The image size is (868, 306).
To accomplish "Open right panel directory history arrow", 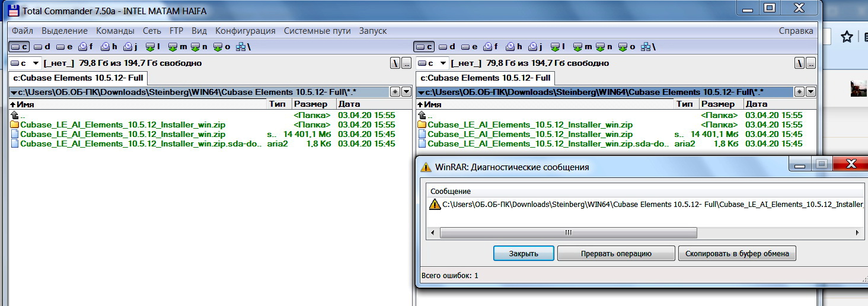I will click(810, 91).
